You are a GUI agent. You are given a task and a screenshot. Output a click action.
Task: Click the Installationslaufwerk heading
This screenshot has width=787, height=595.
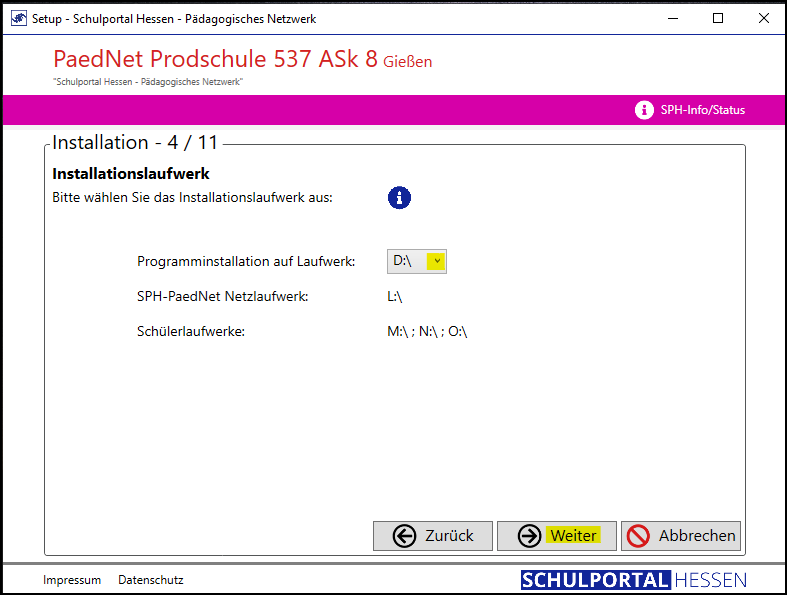click(130, 174)
